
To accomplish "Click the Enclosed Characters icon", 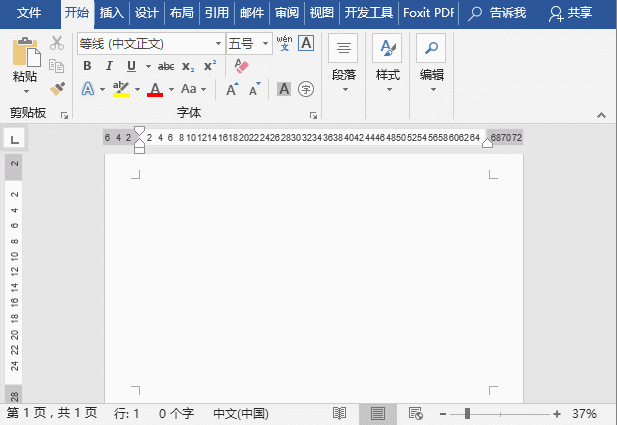I will [x=306, y=89].
